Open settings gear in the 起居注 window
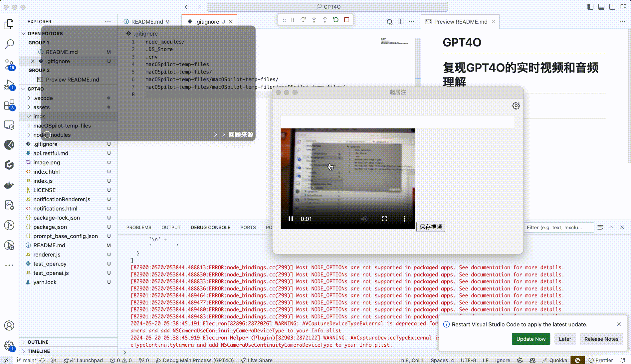 click(x=516, y=106)
